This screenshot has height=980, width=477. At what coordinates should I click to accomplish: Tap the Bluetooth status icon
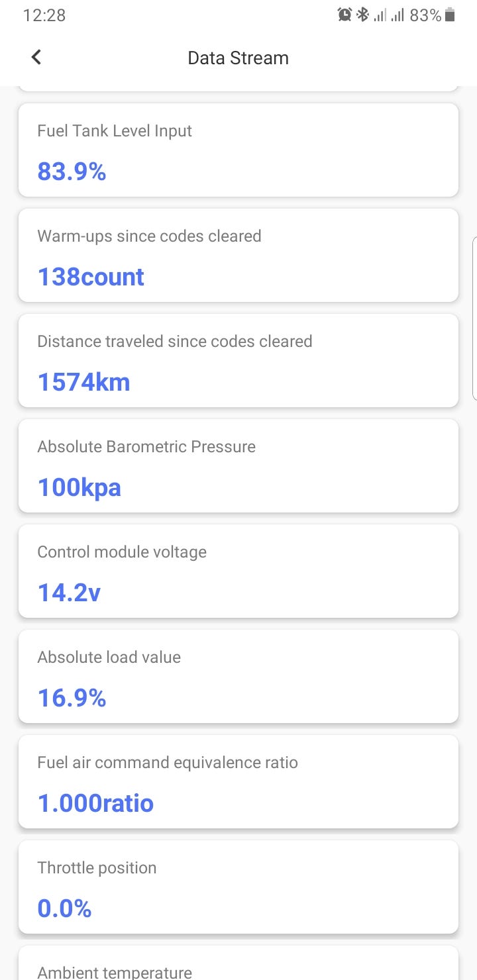tap(362, 15)
